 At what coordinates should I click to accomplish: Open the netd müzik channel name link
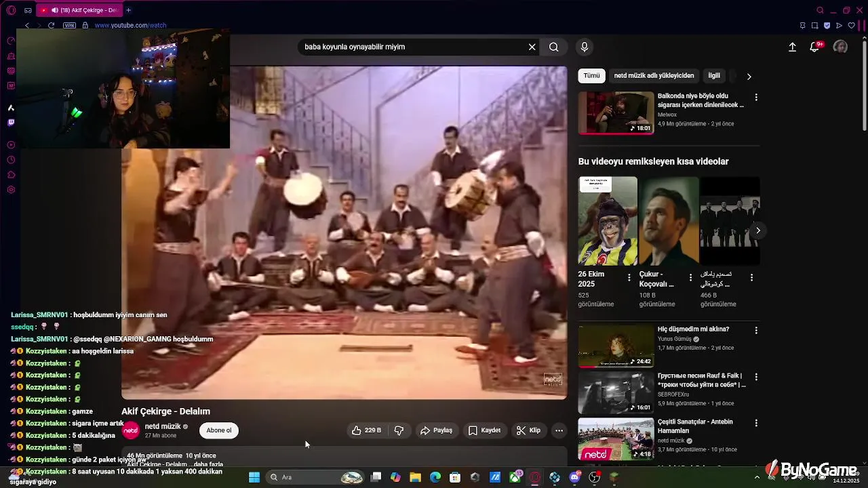click(162, 426)
